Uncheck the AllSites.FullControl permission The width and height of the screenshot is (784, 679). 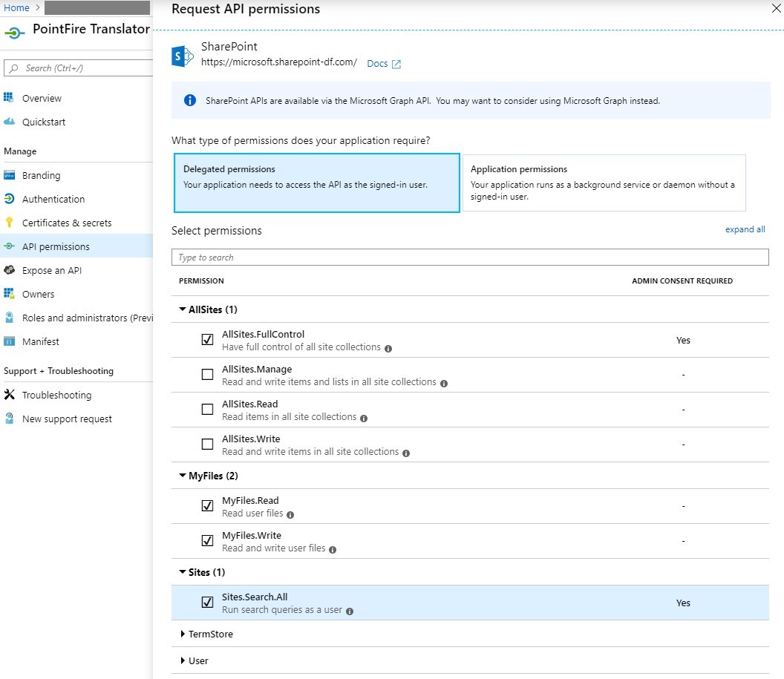click(x=207, y=339)
